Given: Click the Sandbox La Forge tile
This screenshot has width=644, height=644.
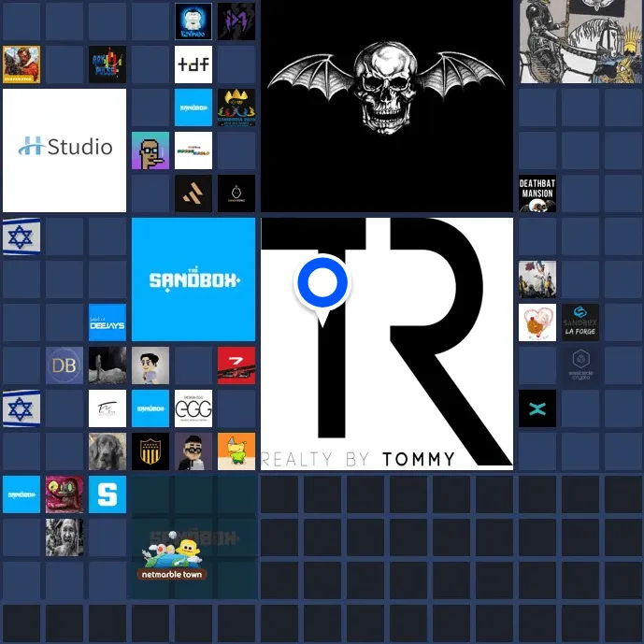Looking at the screenshot, I should (x=580, y=322).
